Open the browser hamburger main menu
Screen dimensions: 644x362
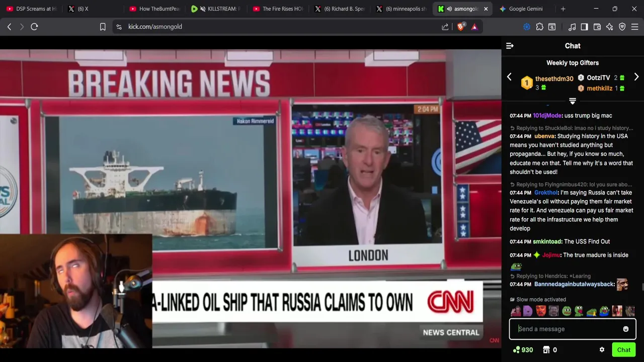click(635, 27)
